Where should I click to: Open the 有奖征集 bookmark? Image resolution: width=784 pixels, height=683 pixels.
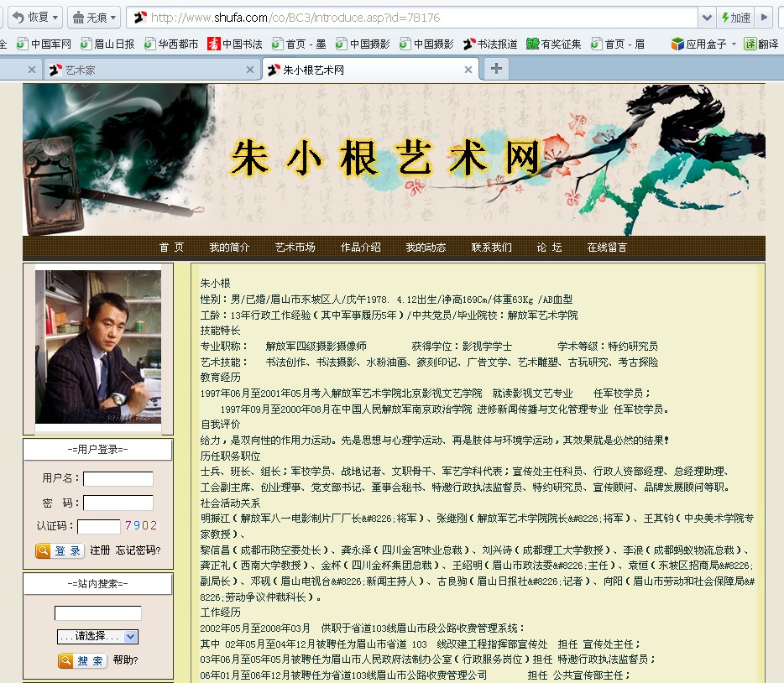(x=553, y=44)
